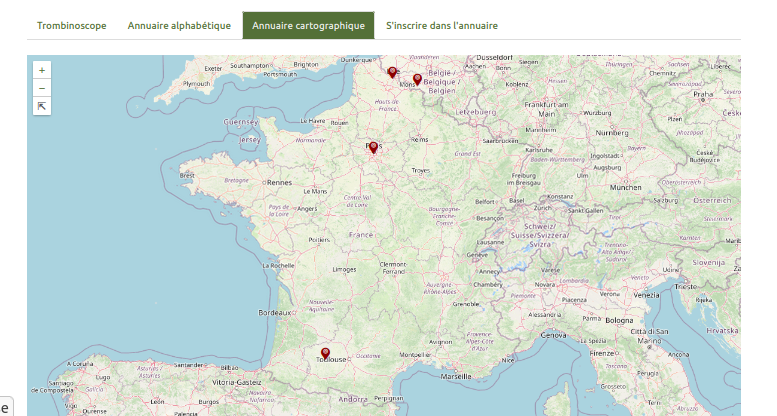Click the reset view arrow icon
Image resolution: width=777 pixels, height=416 pixels.
click(x=42, y=106)
